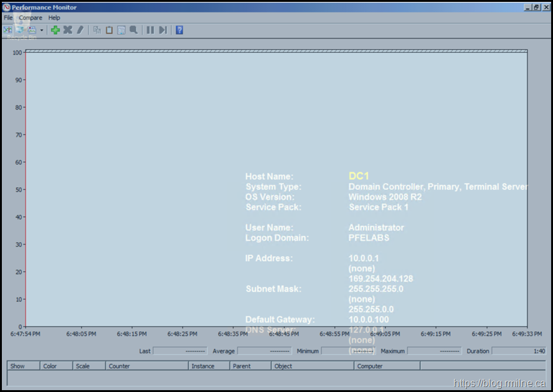
Task: Open the File menu
Action: 8,18
